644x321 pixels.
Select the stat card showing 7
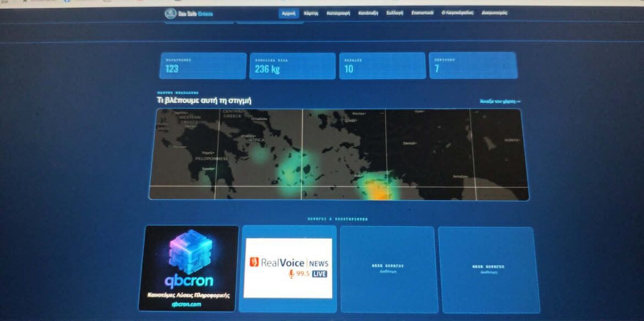point(473,65)
